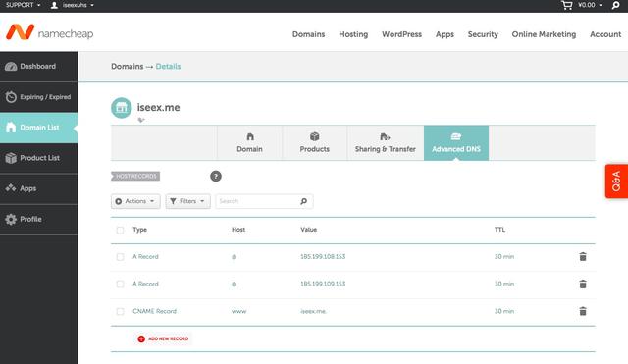Switch to the Products tab
Screen dimensions: 628x364
point(314,143)
